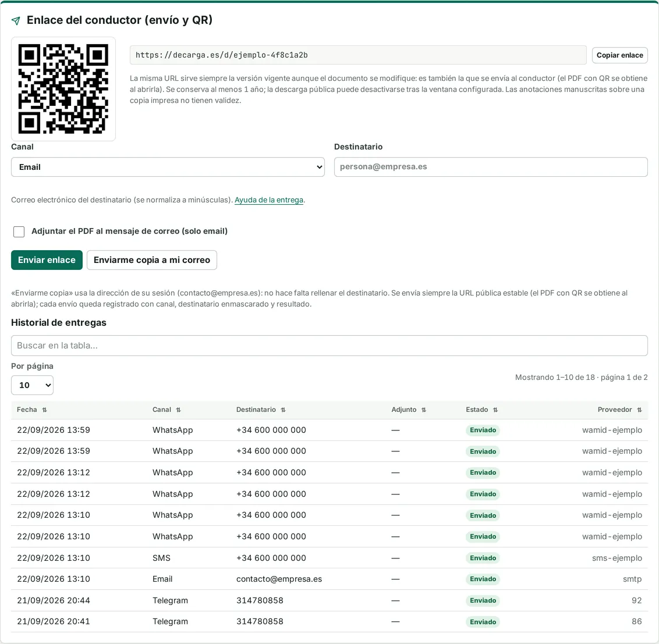The width and height of the screenshot is (659, 644).
Task: Sort table by Destinatario column arrows
Action: [284, 410]
